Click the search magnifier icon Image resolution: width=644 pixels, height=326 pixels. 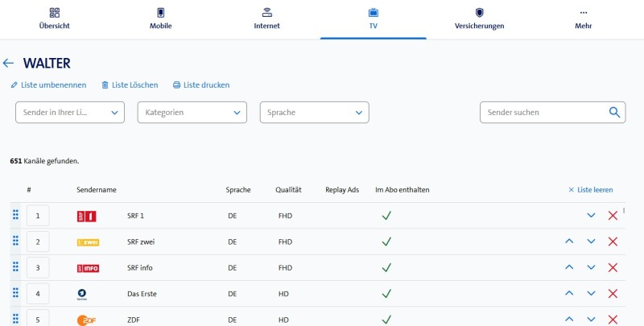point(614,113)
